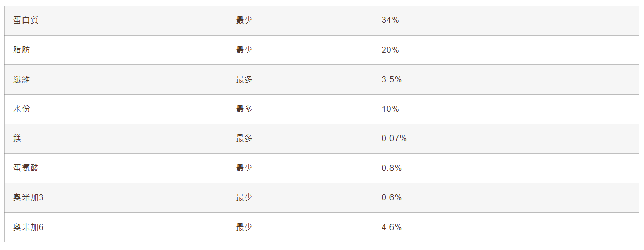Select the 34% value cell
This screenshot has width=644, height=250.
point(390,20)
